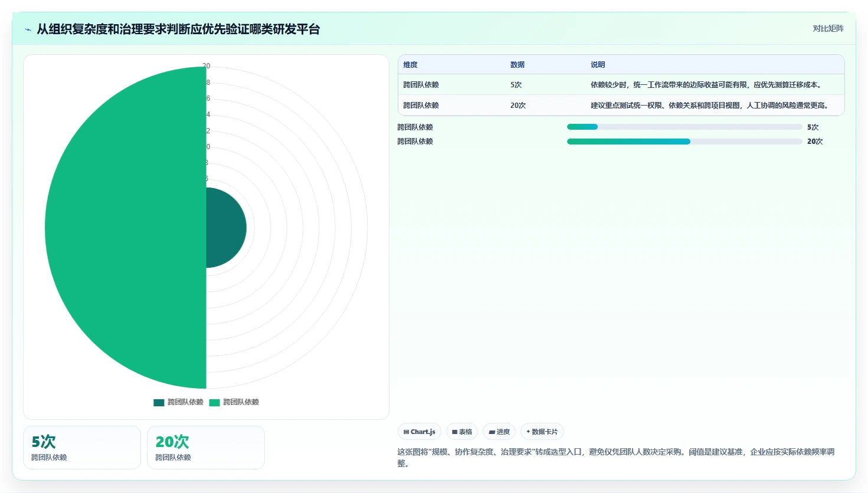Select the 5次 stat card

point(82,448)
